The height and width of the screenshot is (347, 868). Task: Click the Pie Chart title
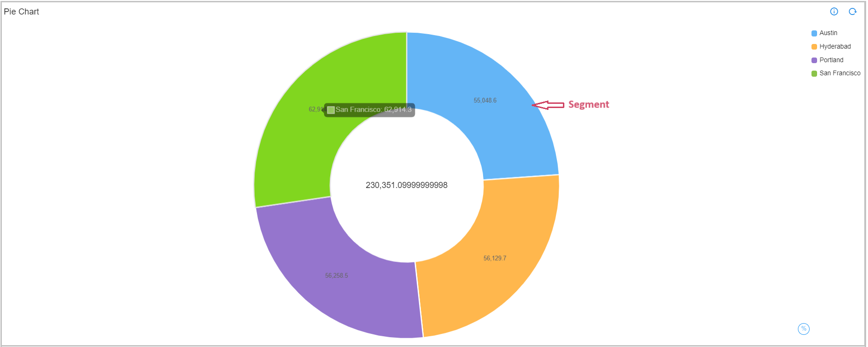(x=21, y=12)
